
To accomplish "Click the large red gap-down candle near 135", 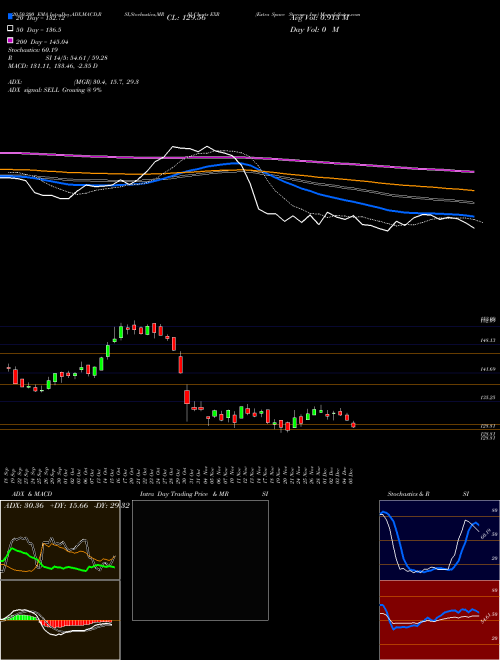I will pos(187,397).
